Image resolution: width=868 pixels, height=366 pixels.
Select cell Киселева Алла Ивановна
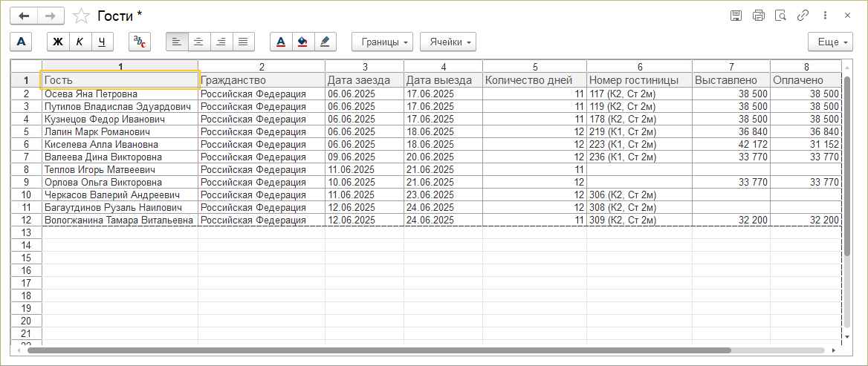120,144
